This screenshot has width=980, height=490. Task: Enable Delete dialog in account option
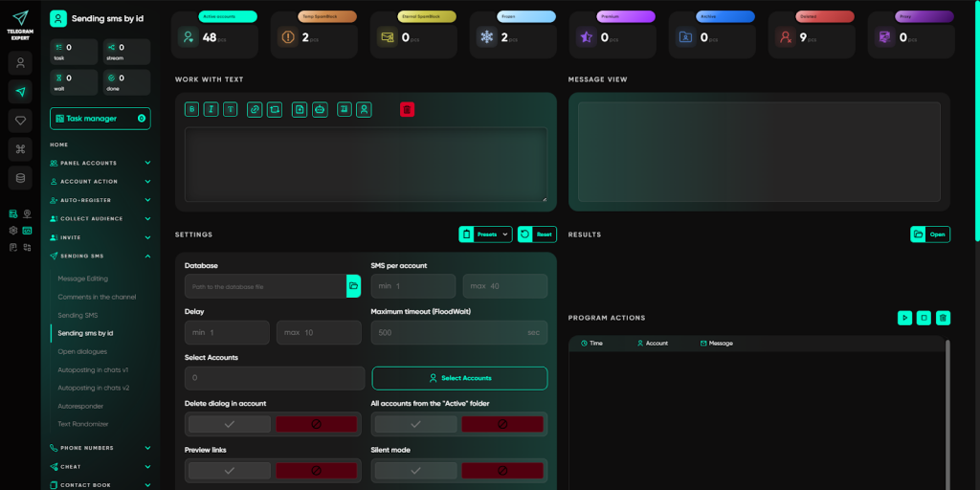[x=229, y=424]
